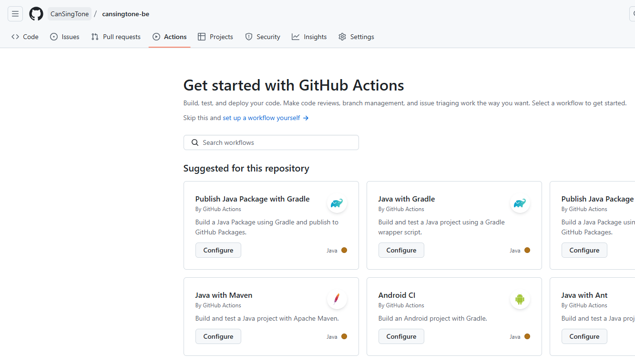Configure the Java with Gradle workflow
The height and width of the screenshot is (364, 635).
point(401,250)
